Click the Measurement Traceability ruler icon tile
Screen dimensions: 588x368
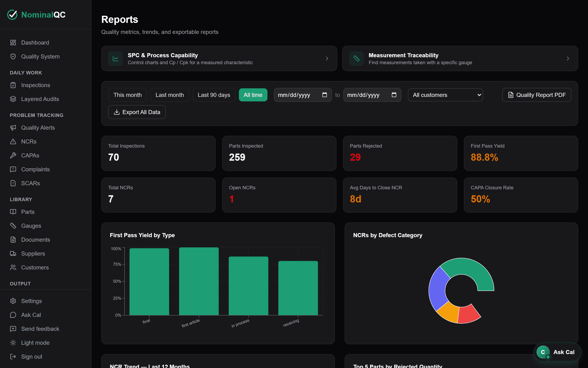point(356,58)
